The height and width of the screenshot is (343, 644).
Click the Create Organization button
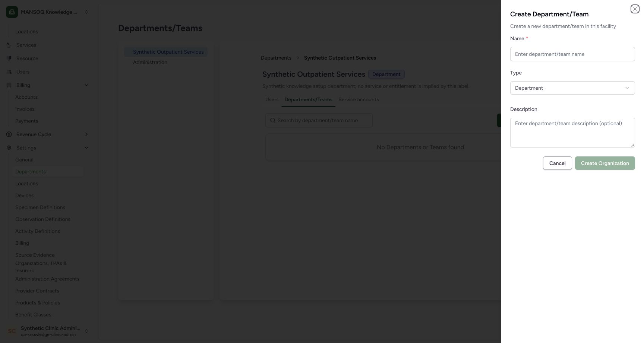pos(604,163)
